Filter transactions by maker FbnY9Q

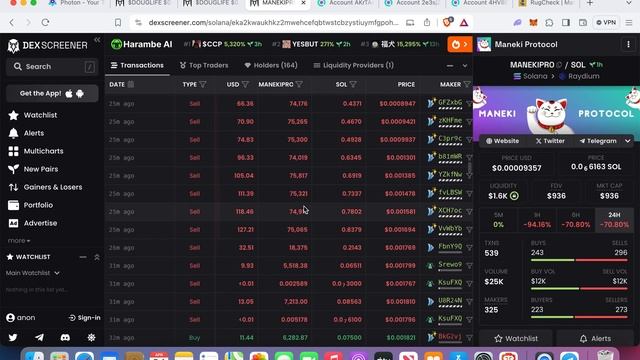point(469,247)
